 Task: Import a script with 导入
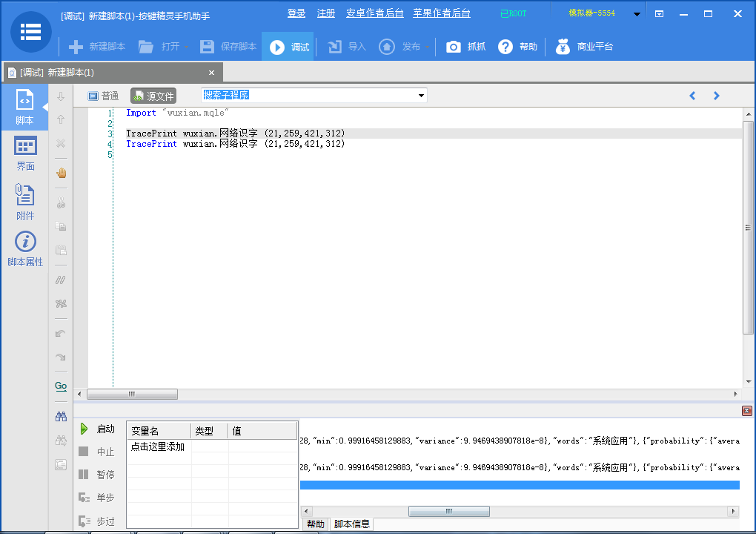[x=347, y=47]
